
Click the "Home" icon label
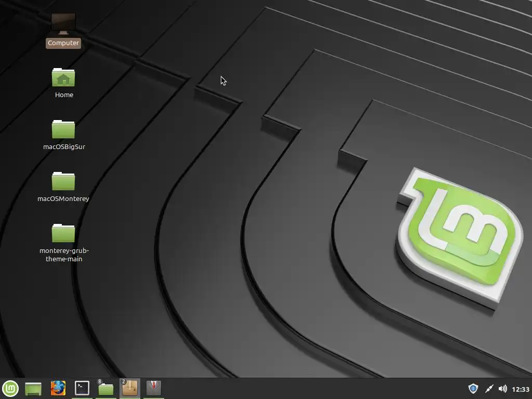click(64, 95)
